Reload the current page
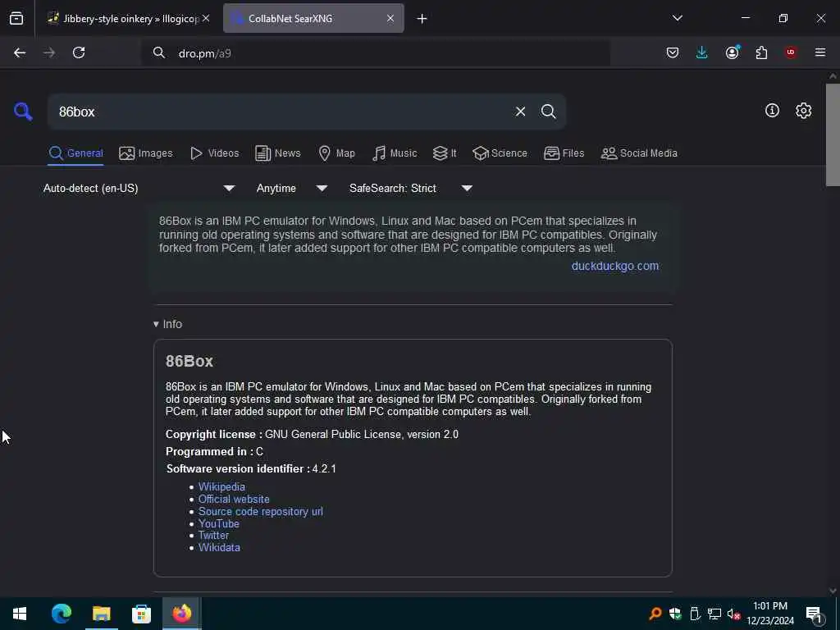The width and height of the screenshot is (840, 630). pyautogui.click(x=79, y=52)
